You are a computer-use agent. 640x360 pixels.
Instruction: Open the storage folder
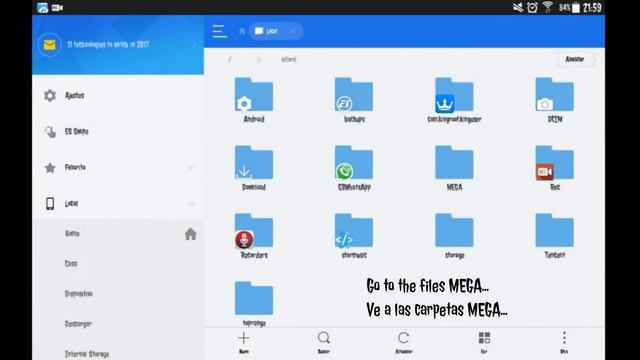454,236
